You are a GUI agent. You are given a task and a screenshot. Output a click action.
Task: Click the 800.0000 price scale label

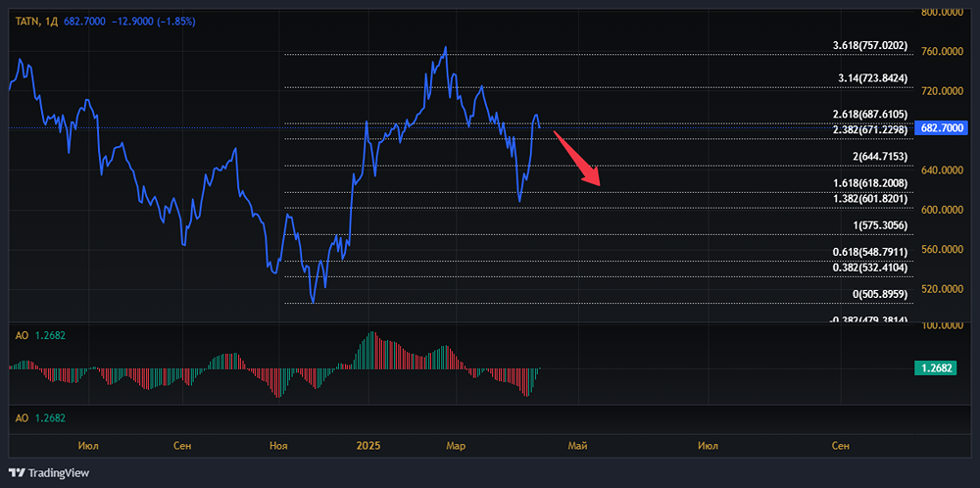click(x=947, y=12)
